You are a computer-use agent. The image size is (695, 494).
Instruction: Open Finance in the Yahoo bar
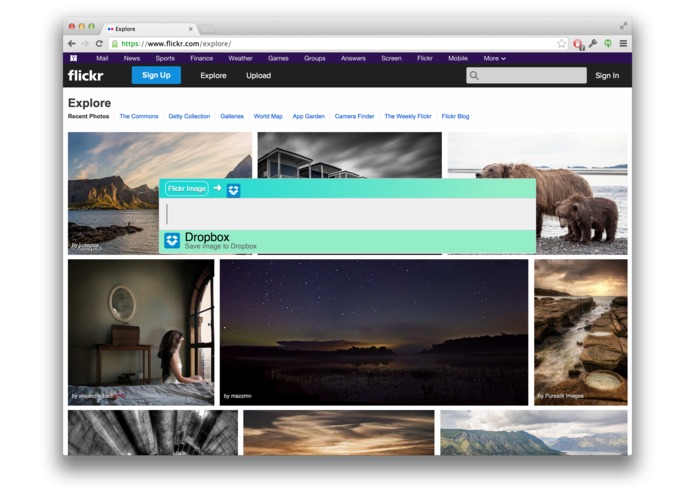coord(202,58)
